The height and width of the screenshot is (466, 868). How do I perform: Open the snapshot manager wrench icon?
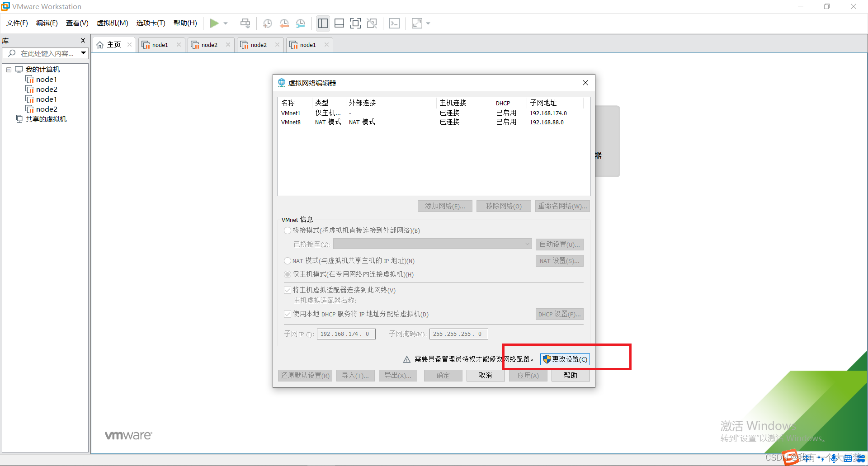point(301,24)
